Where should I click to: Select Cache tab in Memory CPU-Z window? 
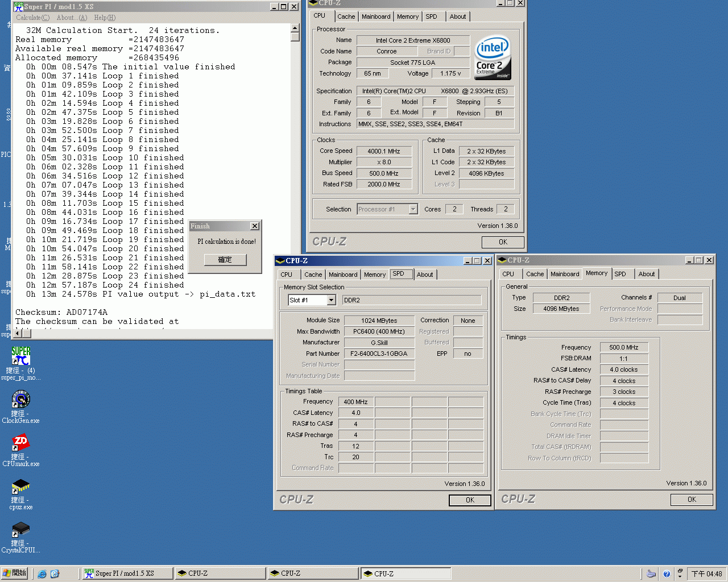535,274
